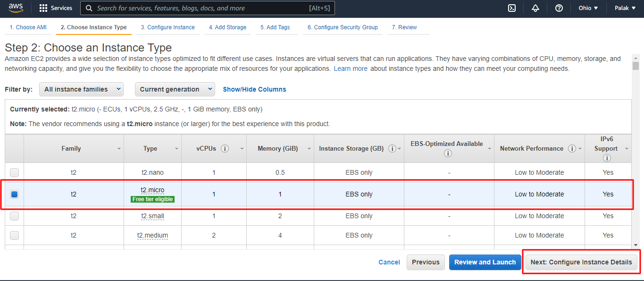The image size is (644, 281).
Task: Click the scrollbar up arrow
Action: pyautogui.click(x=636, y=58)
